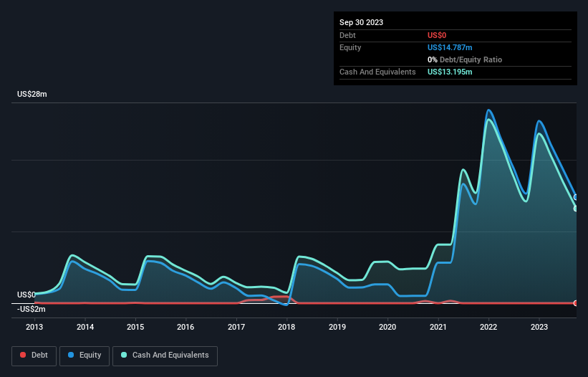588x377 pixels.
Task: Click Cash And Equivalents label in tooltip
Action: click(x=377, y=72)
